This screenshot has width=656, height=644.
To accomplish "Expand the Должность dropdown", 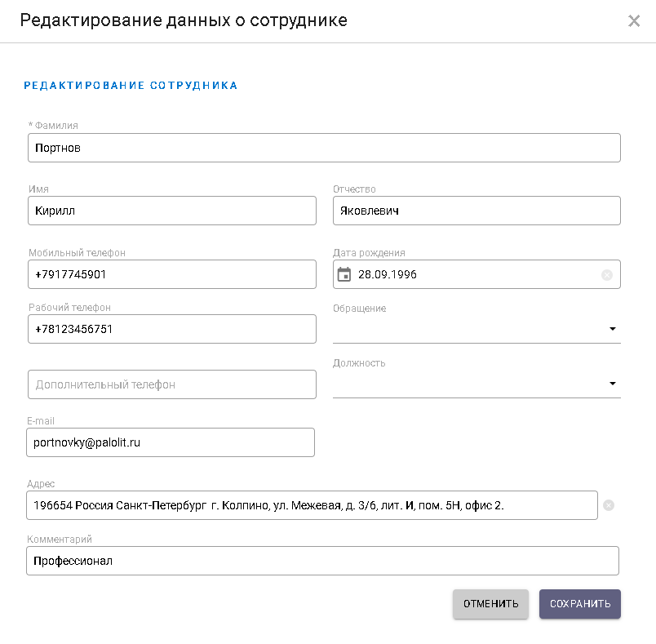I will pos(476,384).
